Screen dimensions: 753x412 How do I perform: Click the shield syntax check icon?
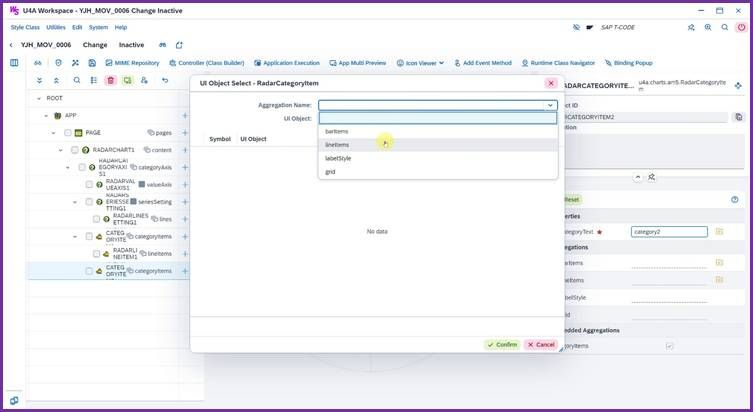point(58,63)
